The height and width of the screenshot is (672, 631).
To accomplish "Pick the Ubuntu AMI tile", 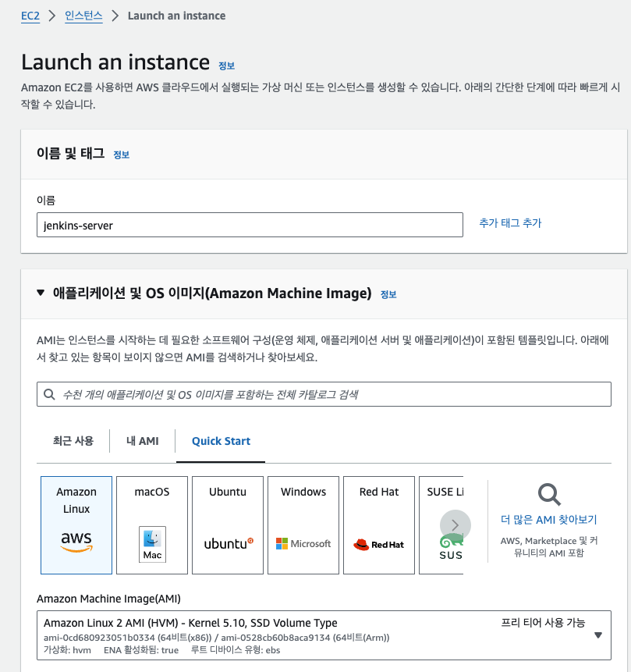I will pyautogui.click(x=228, y=525).
